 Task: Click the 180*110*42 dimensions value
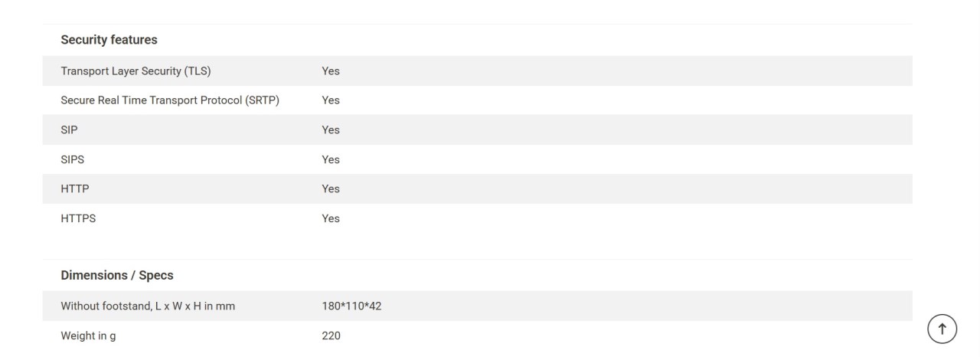(351, 306)
